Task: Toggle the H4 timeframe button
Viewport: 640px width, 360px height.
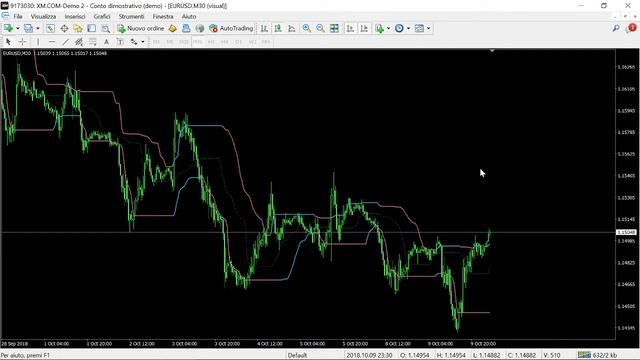Action: point(224,42)
